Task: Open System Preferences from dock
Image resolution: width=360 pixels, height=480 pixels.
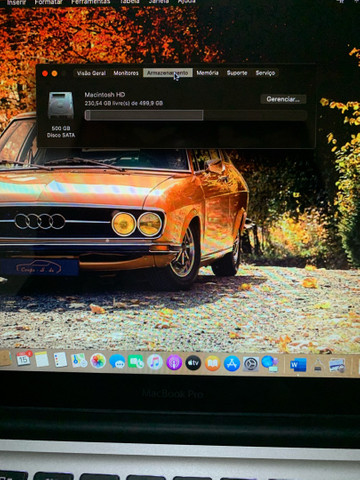Action: pyautogui.click(x=251, y=364)
